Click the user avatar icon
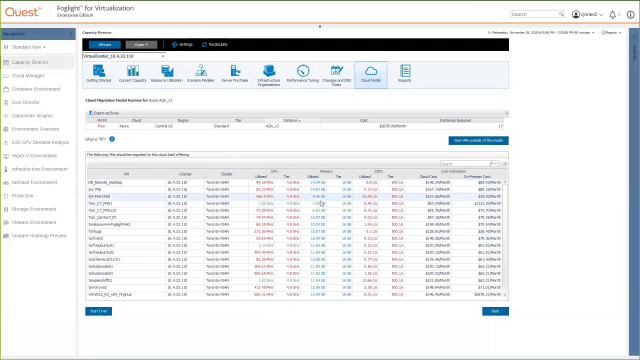The image size is (640, 360). click(576, 14)
